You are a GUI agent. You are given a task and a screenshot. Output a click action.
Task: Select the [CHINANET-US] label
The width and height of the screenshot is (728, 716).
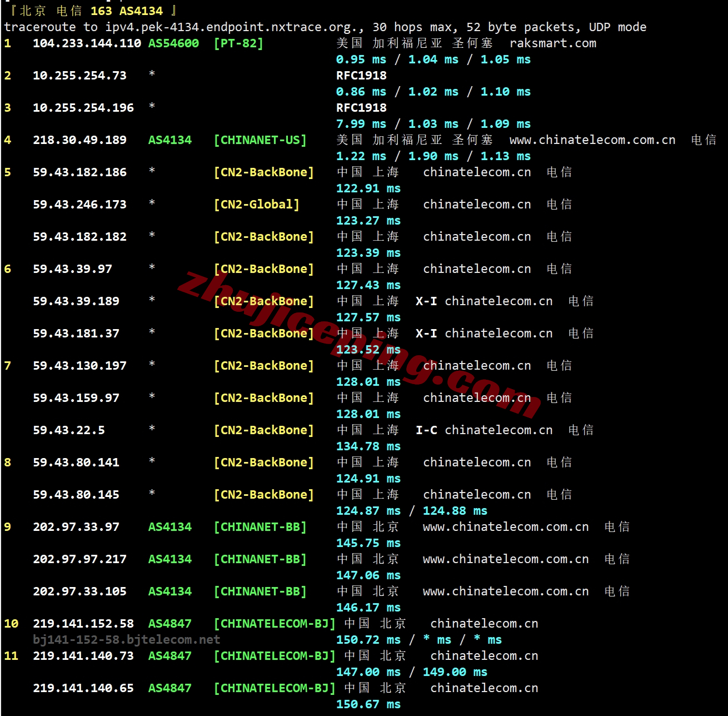point(260,140)
